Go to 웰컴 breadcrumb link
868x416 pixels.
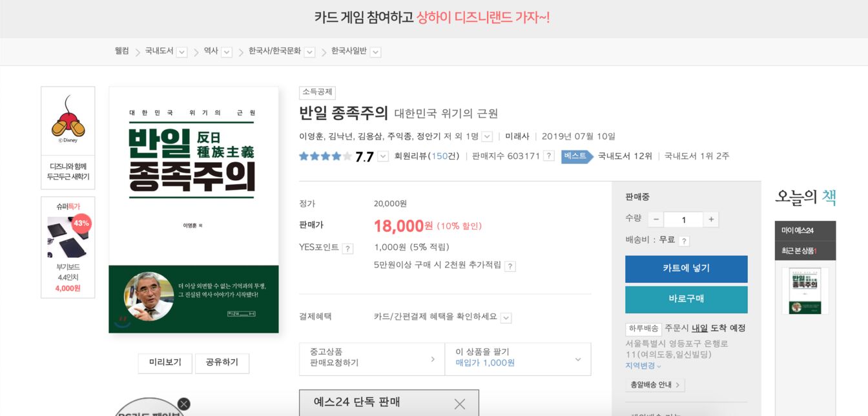[x=122, y=51]
